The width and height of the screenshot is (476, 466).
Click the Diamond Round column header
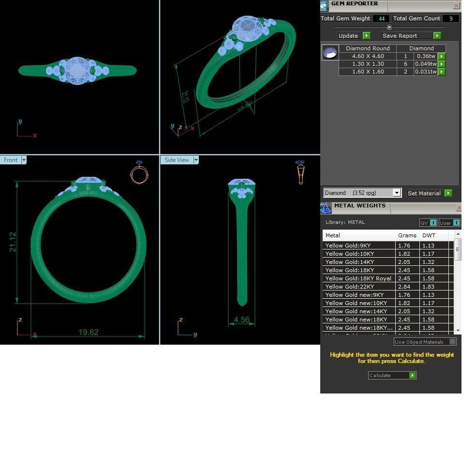click(x=368, y=48)
